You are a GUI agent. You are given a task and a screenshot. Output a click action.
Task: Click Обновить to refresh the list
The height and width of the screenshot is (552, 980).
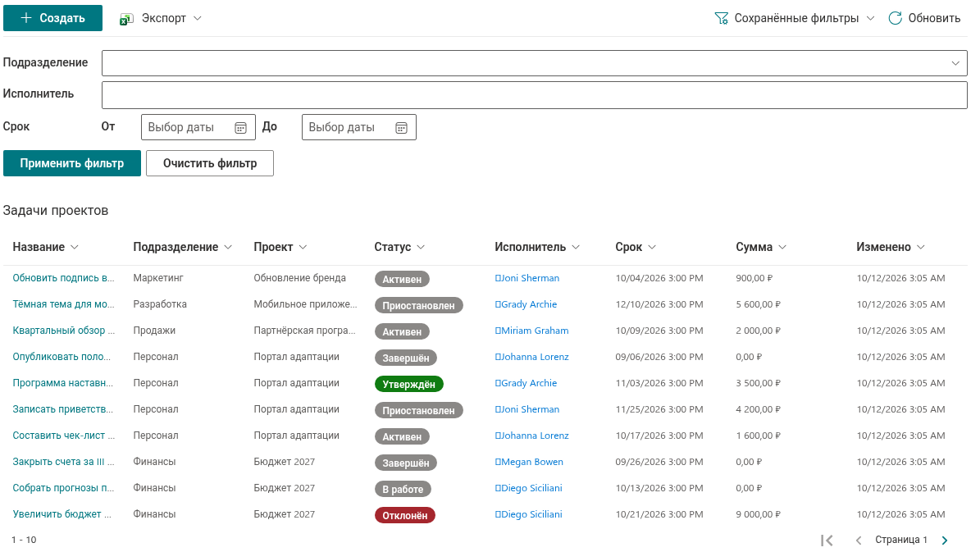[924, 18]
